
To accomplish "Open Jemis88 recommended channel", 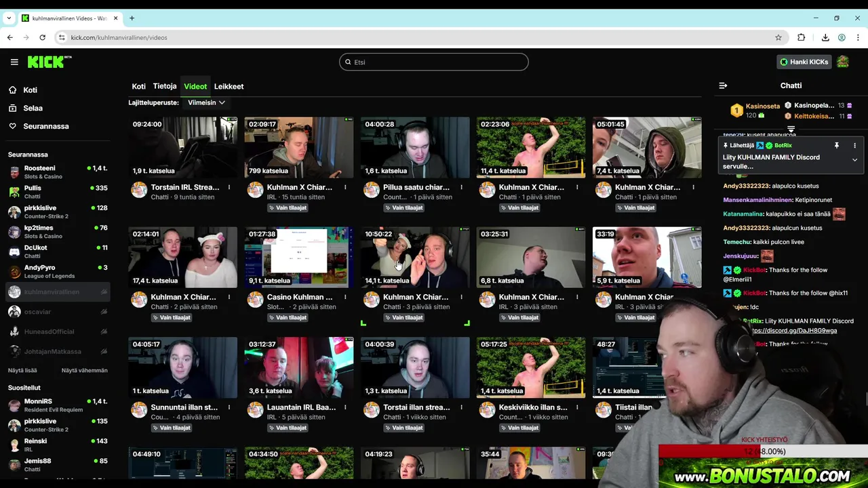I will pyautogui.click(x=58, y=464).
